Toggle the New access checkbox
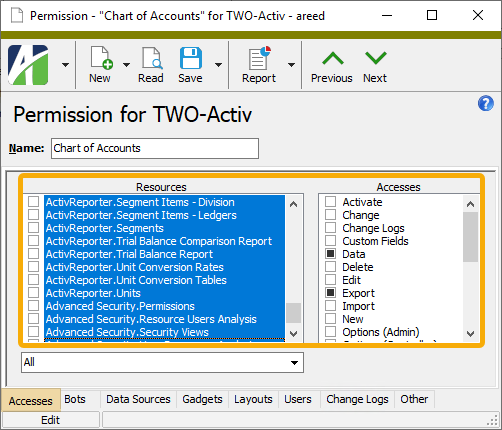502x430 pixels. [330, 319]
